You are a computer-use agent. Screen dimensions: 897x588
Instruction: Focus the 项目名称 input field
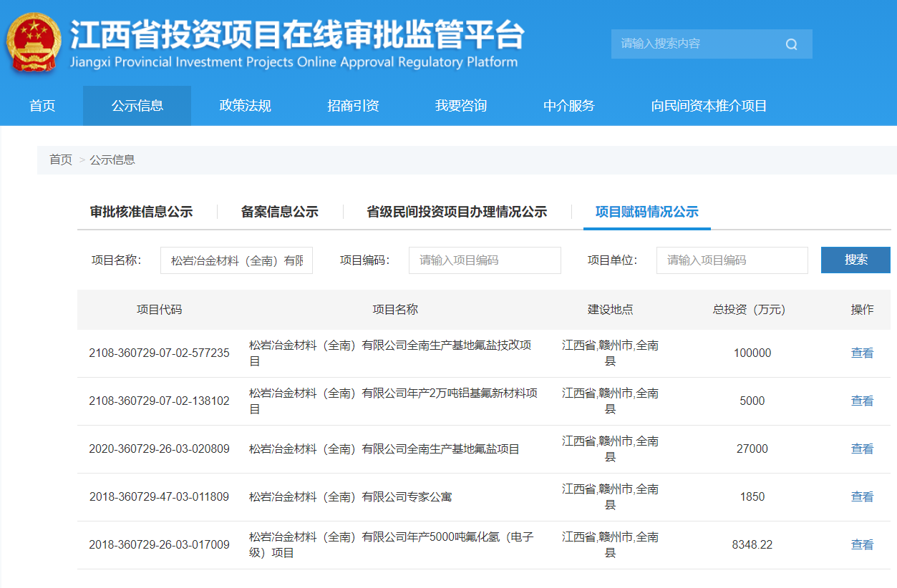click(236, 260)
